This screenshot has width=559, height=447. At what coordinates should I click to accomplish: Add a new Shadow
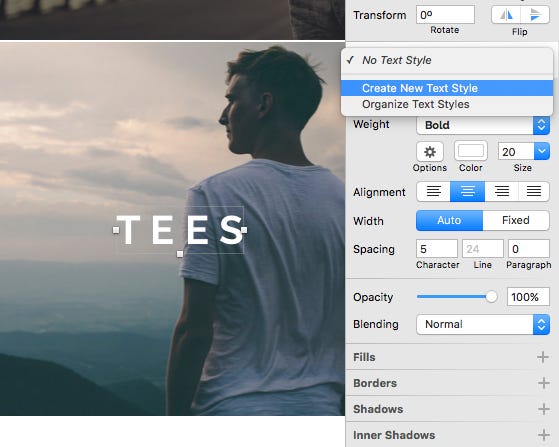(543, 409)
